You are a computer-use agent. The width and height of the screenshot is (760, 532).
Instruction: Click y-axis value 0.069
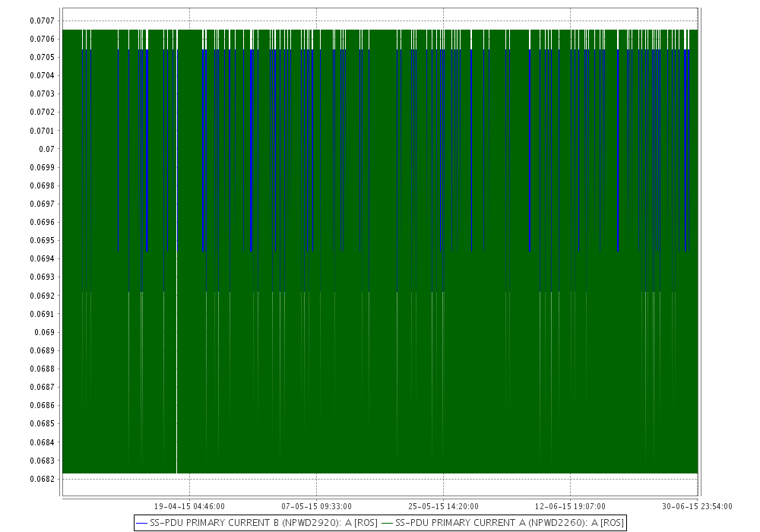pos(45,332)
